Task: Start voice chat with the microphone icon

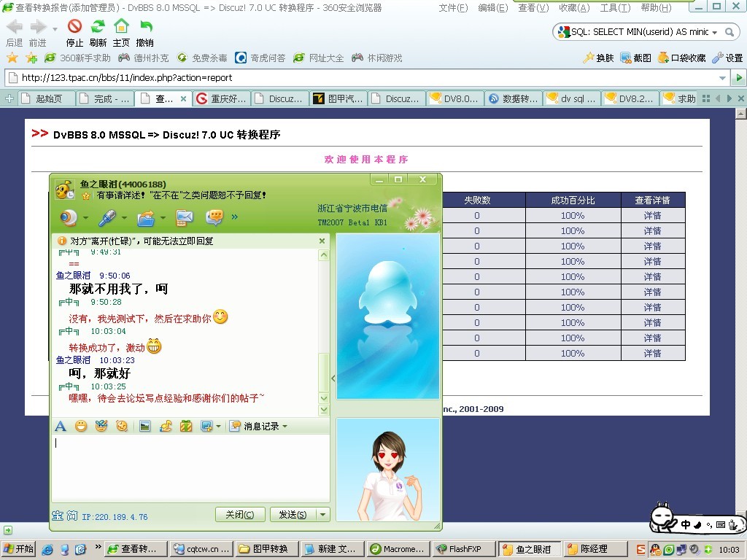Action: click(x=108, y=217)
